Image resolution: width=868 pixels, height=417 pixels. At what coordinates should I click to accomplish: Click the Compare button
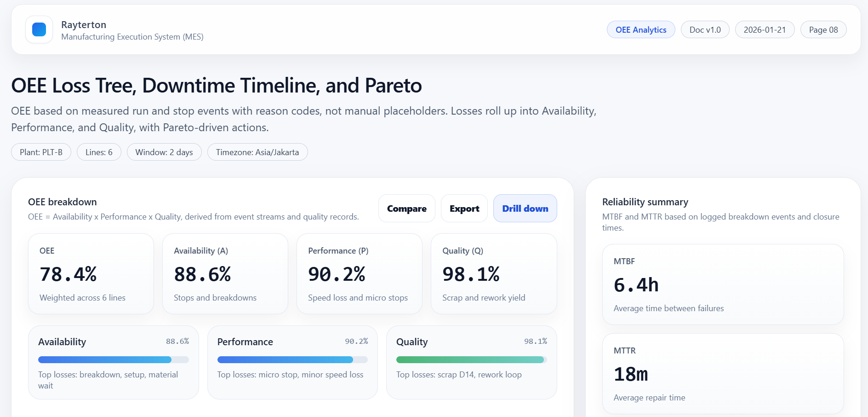point(406,208)
